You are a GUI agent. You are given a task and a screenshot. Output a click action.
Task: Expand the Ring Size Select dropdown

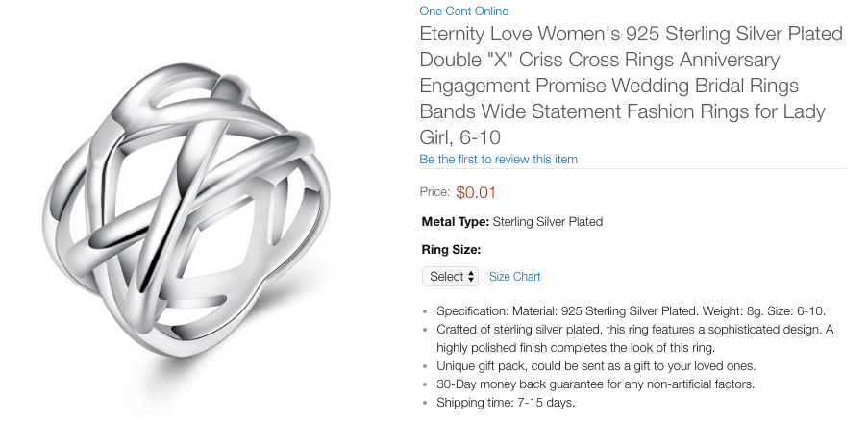(x=450, y=277)
